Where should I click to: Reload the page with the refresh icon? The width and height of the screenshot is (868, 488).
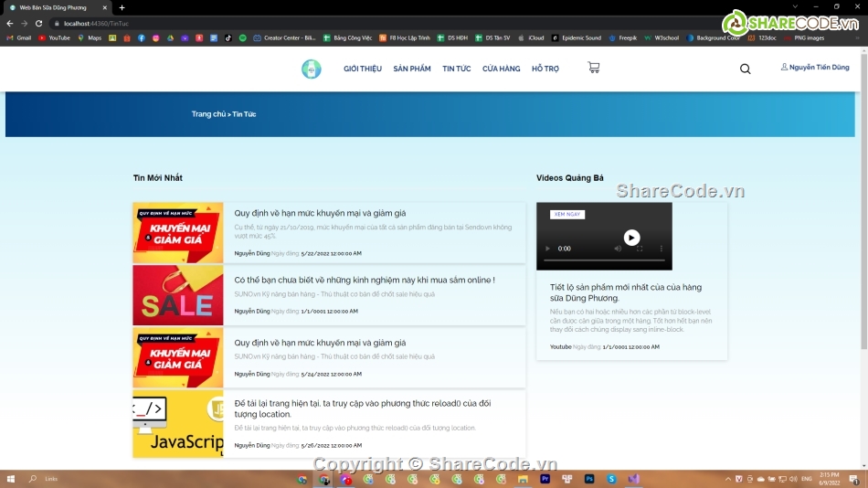tap(38, 23)
